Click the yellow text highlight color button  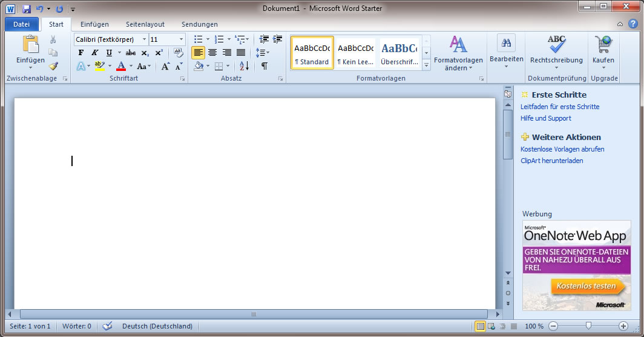tap(99, 66)
